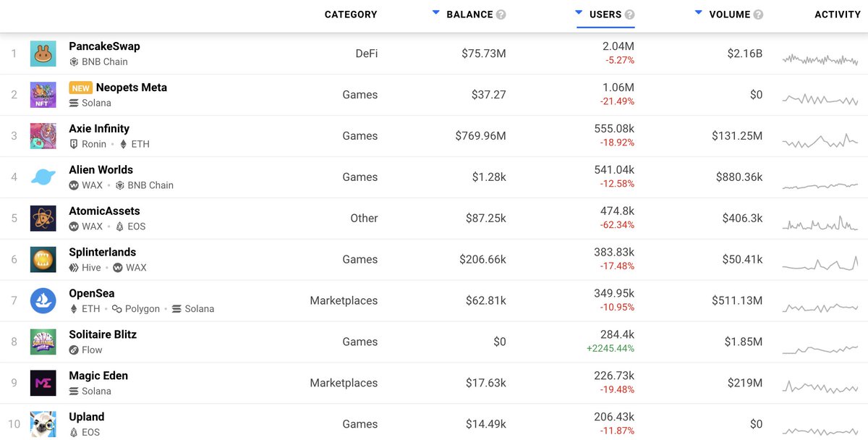
Task: Open the Neopets Meta NFT logo icon
Action: coord(43,95)
